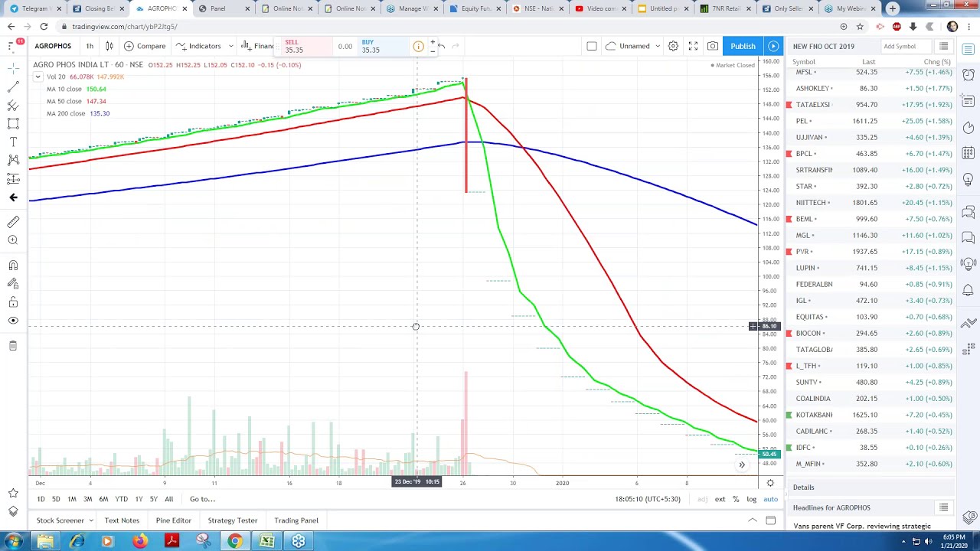Toggle the log scale option

[x=752, y=499]
